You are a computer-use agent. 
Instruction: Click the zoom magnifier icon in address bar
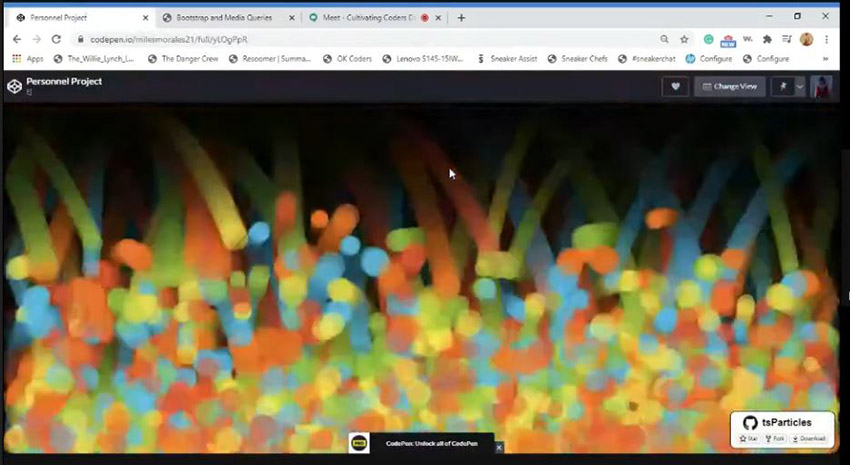664,39
